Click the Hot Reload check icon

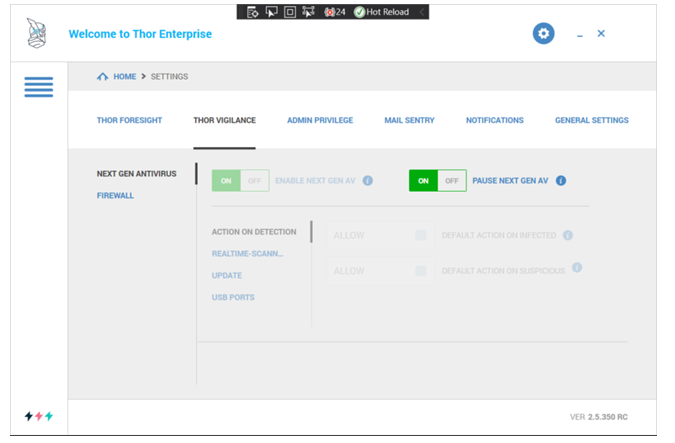pos(359,12)
